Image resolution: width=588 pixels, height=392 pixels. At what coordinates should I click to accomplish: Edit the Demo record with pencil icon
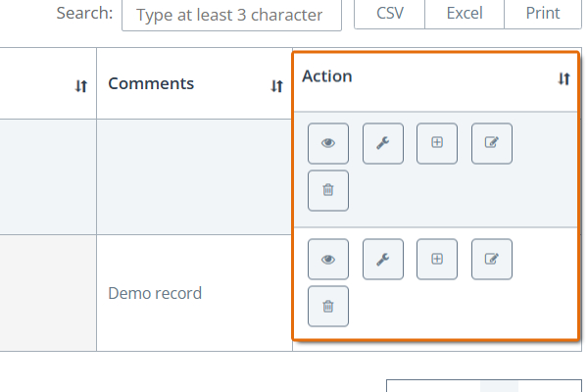click(492, 259)
